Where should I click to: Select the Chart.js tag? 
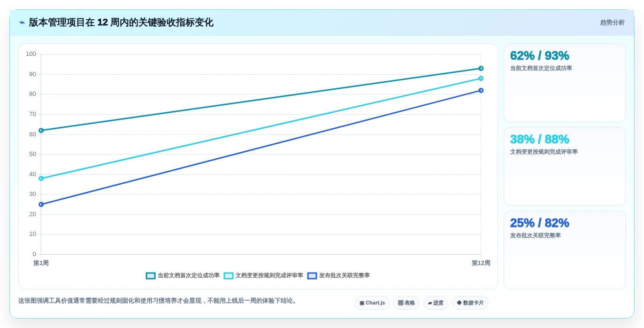[x=372, y=303]
